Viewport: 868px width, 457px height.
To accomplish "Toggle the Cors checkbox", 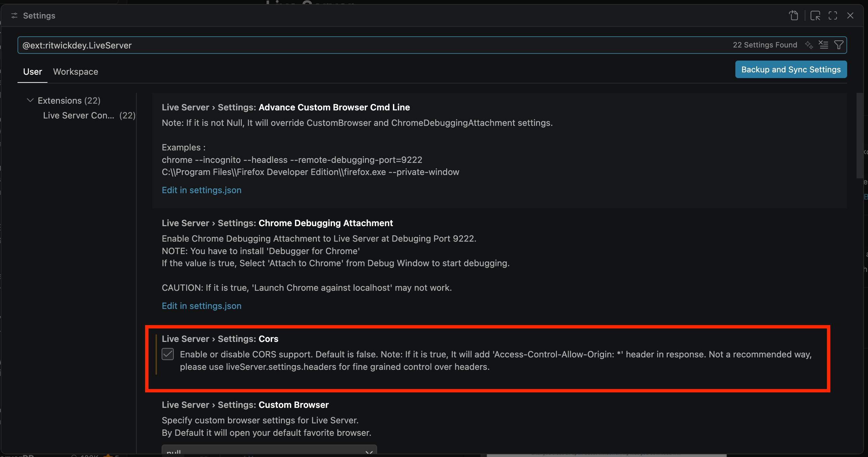I will pyautogui.click(x=167, y=354).
